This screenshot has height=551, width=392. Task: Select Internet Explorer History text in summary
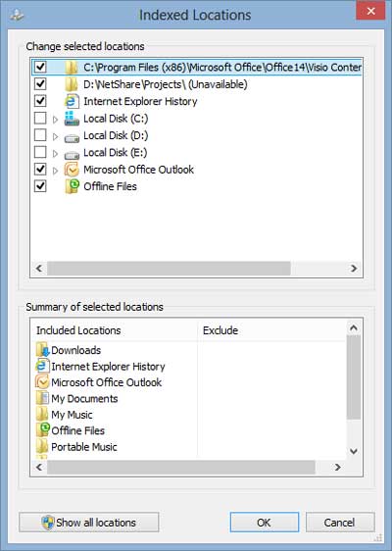(108, 367)
